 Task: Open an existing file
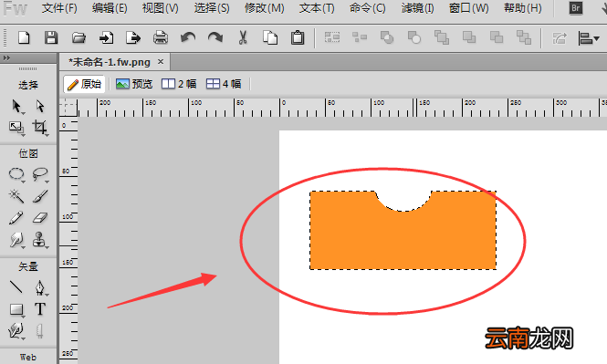78,37
